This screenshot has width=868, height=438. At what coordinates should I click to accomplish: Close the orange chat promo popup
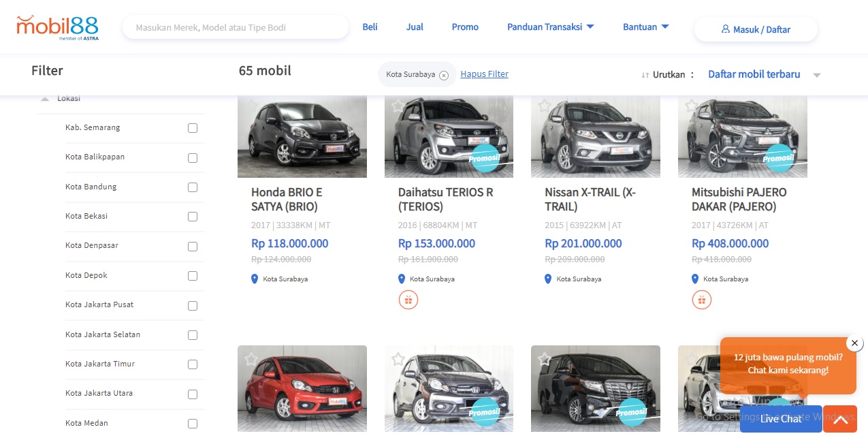[x=854, y=343]
